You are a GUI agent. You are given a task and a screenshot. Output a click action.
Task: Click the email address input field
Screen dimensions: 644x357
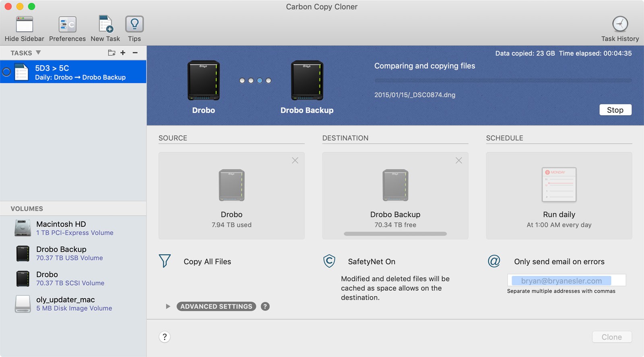566,280
